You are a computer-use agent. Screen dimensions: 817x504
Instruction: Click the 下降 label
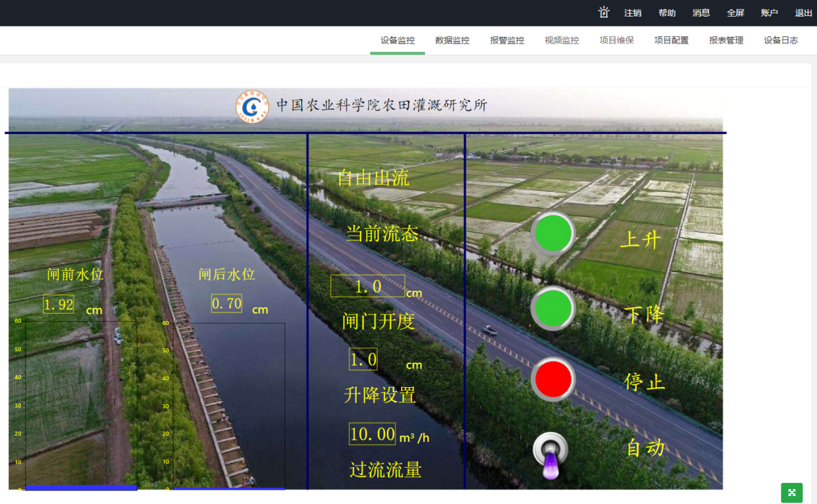644,314
